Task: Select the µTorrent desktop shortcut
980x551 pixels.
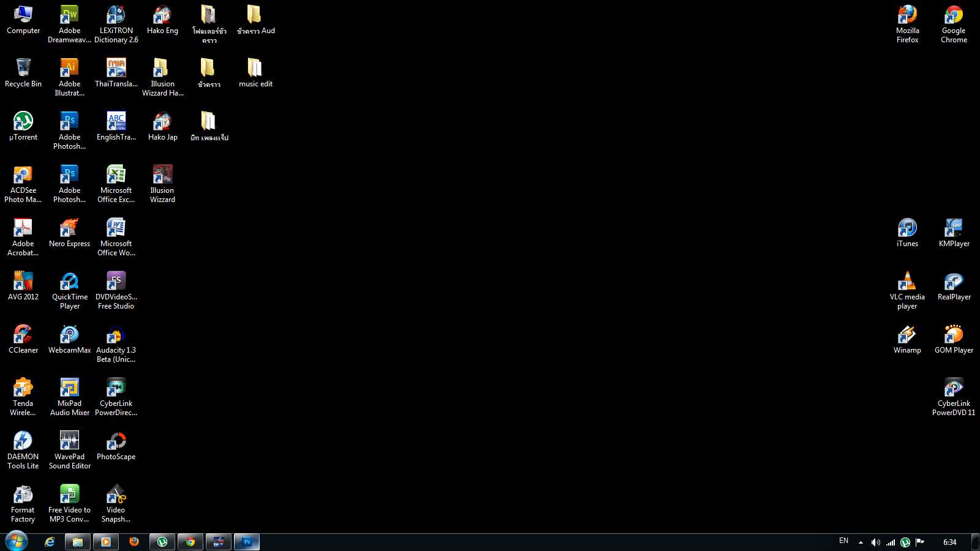Action: (x=23, y=126)
